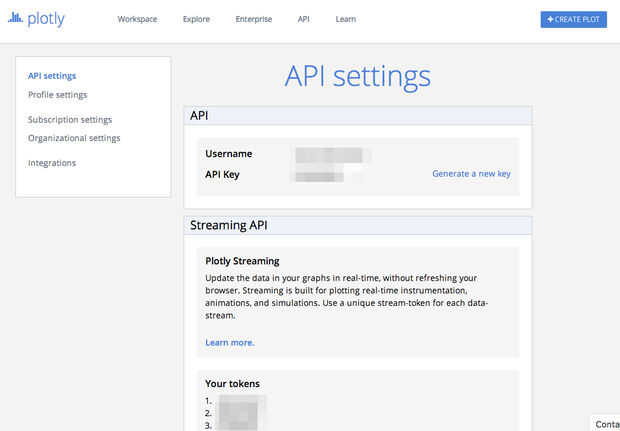Image resolution: width=620 pixels, height=431 pixels.
Task: Open Profile settings in the sidebar
Action: pyautogui.click(x=57, y=95)
